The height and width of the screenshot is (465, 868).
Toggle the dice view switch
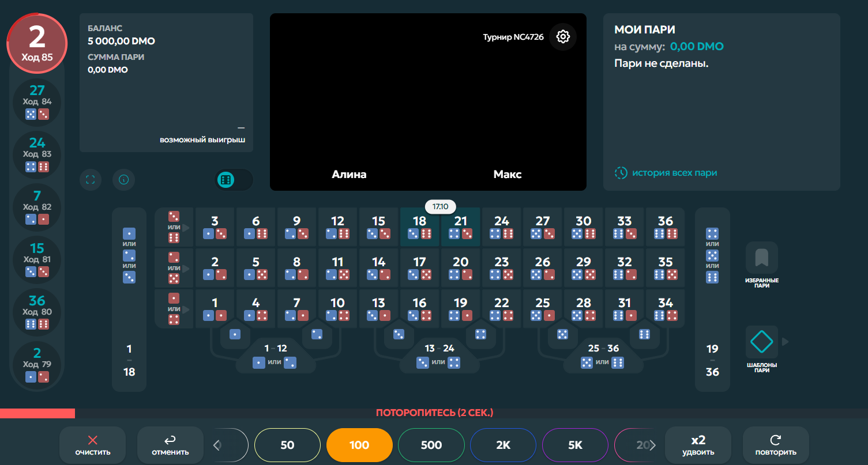(x=233, y=180)
